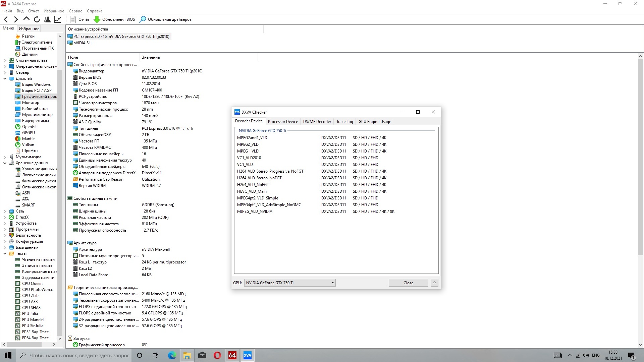Expand the Системная плата tree node

click(5, 60)
